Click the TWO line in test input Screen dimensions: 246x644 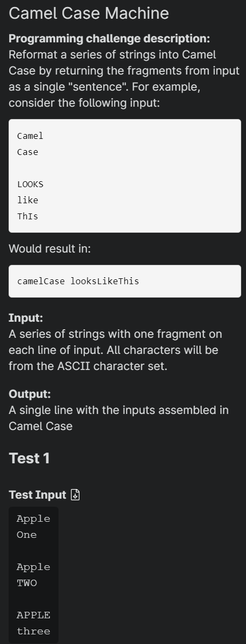tap(27, 583)
